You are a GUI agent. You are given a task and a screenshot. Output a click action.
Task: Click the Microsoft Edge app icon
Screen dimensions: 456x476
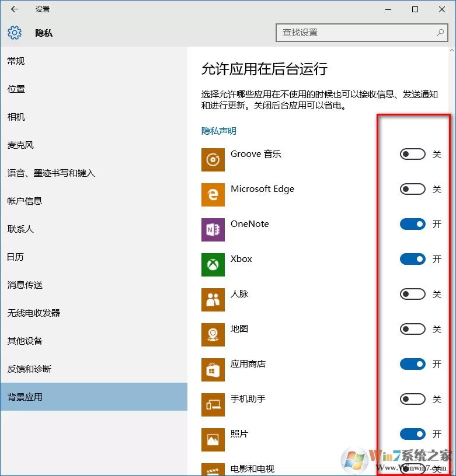(x=213, y=195)
